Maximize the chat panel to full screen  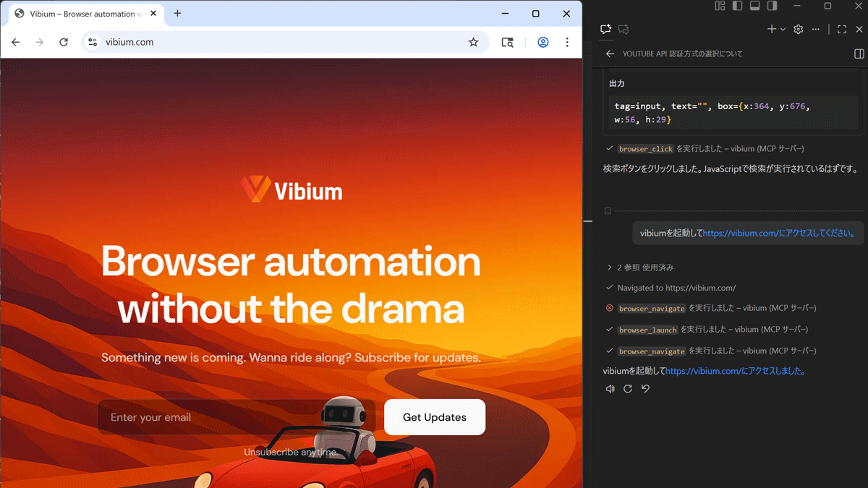tap(841, 30)
